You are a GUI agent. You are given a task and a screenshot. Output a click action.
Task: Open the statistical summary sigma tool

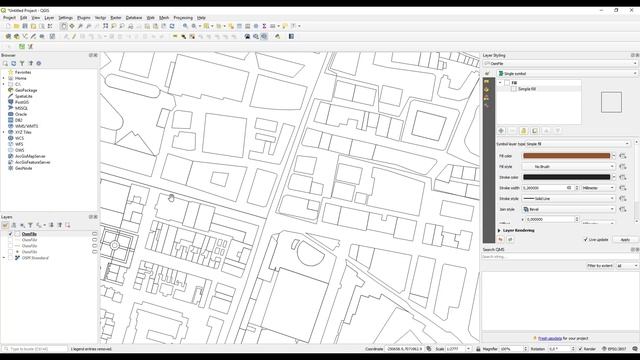pos(264,26)
